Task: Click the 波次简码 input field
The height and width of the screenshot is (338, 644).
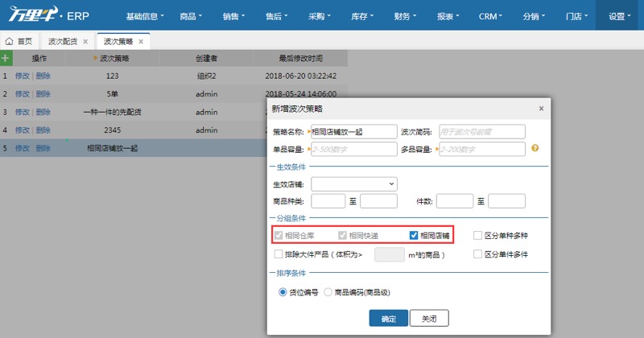Action: [482, 132]
